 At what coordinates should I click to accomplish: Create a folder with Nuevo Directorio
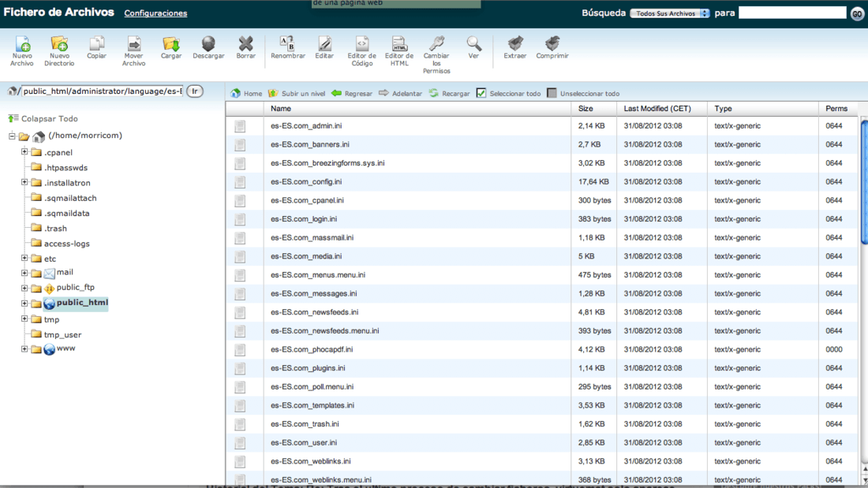click(59, 44)
